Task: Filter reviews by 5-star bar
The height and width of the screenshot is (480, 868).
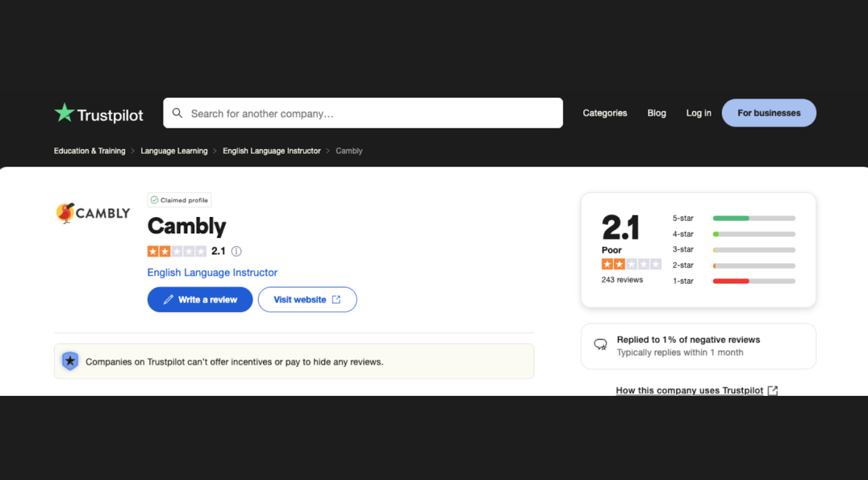Action: (x=754, y=218)
